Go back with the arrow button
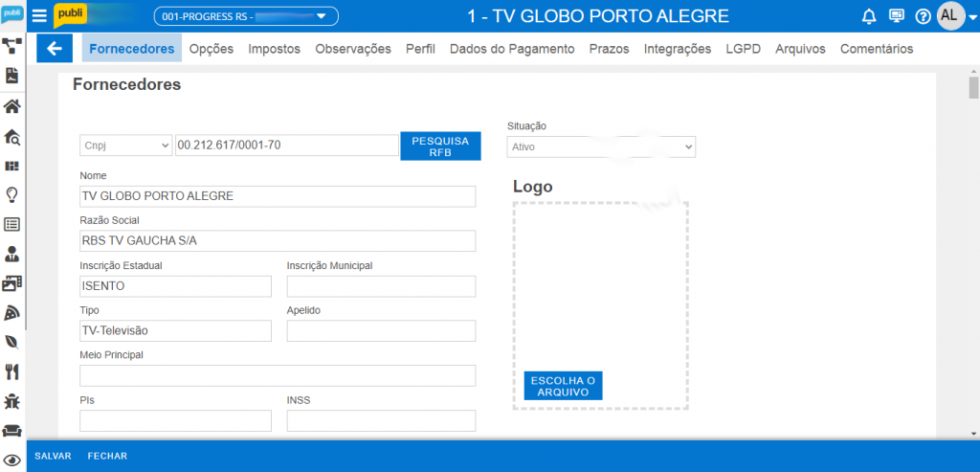The height and width of the screenshot is (472, 980). tap(55, 48)
